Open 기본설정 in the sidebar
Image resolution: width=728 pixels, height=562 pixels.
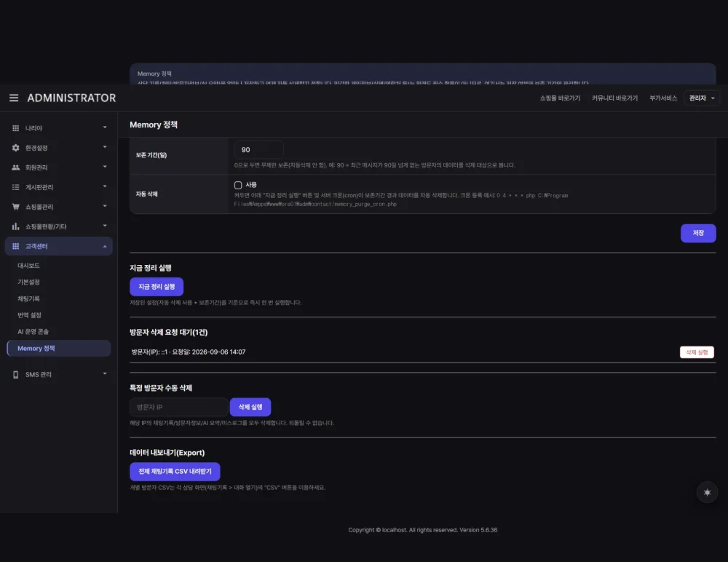pos(29,282)
